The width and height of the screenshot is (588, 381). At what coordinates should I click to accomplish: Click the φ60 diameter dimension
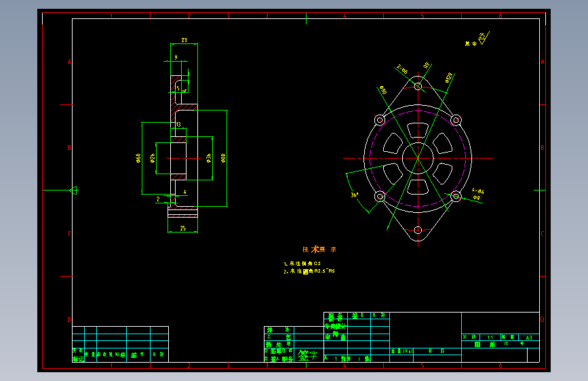tap(138, 158)
